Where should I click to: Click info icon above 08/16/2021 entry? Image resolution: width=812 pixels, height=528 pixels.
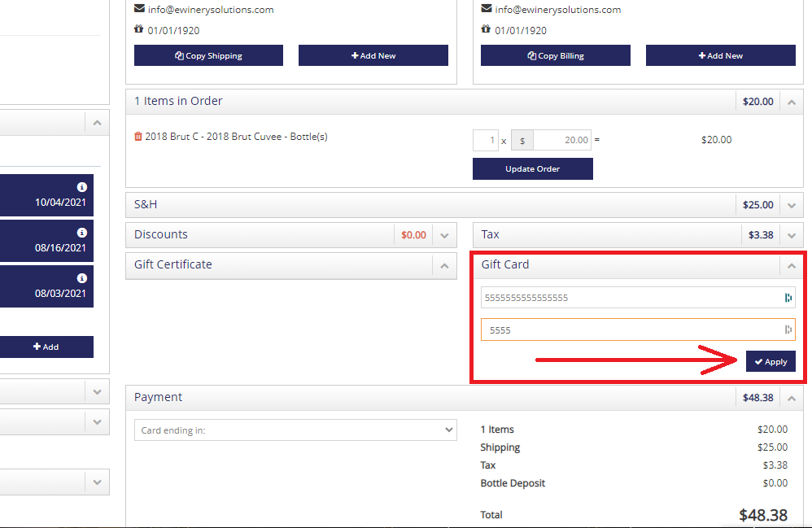[82, 233]
